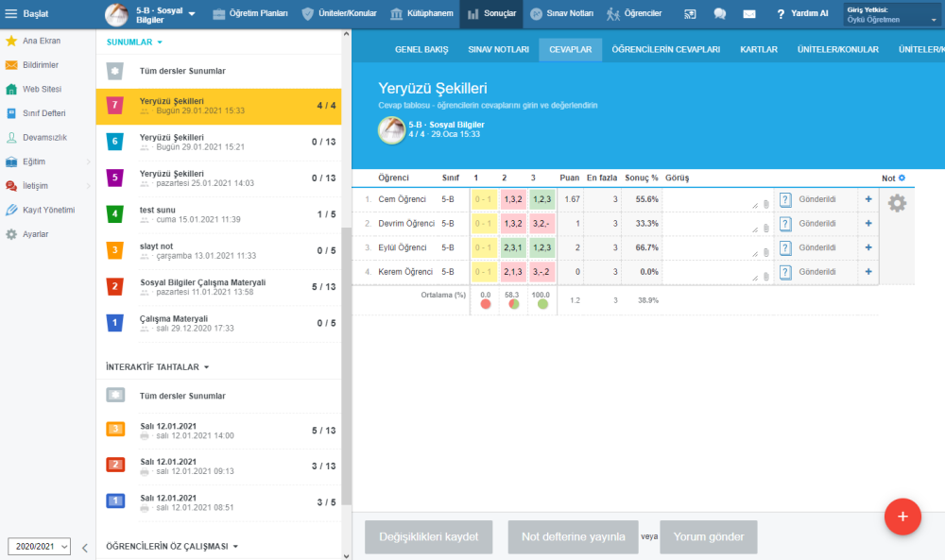Click the green 100.0 average indicator for question 3
This screenshot has height=560, width=945.
[542, 304]
